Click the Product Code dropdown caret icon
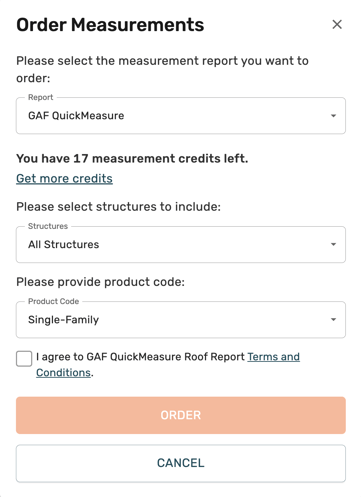The image size is (361, 497). [x=333, y=320]
